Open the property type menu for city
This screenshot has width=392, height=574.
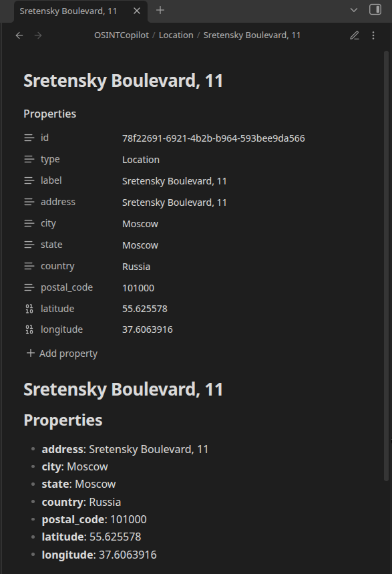point(29,223)
